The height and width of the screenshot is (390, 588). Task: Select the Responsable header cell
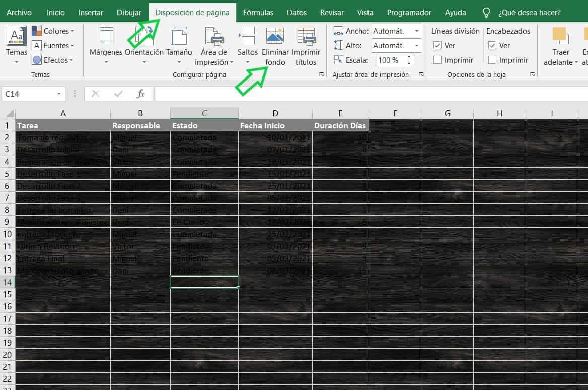140,125
